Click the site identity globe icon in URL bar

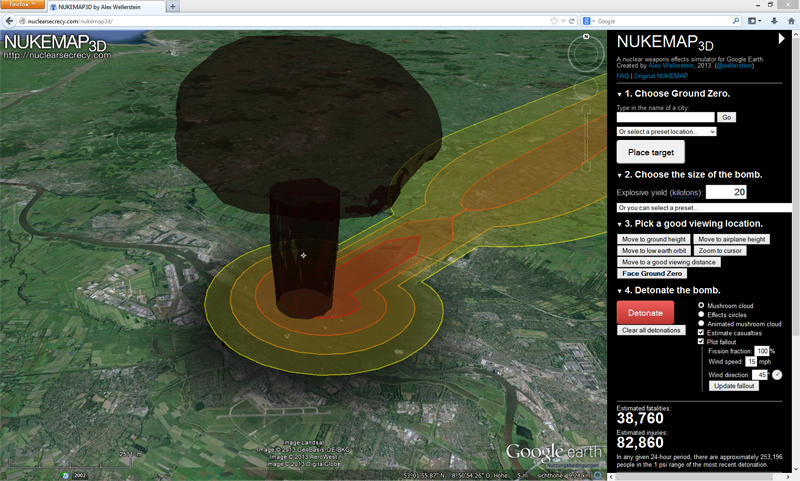[22, 21]
